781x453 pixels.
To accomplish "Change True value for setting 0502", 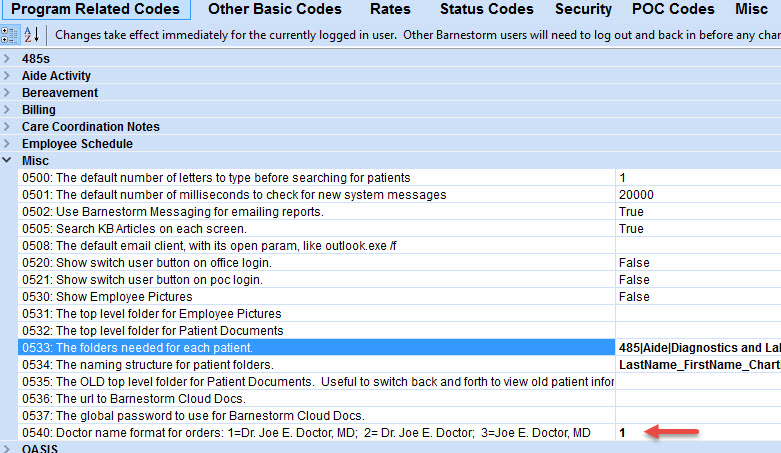I will [698, 211].
